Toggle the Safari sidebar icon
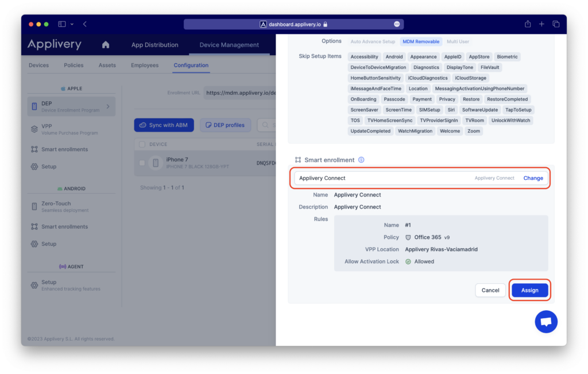 tap(62, 24)
